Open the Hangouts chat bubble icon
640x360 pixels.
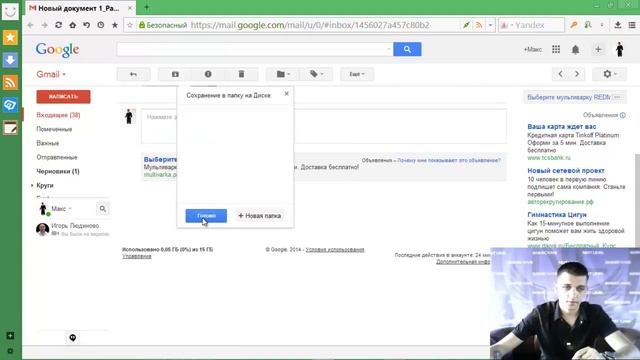pyautogui.click(x=73, y=338)
